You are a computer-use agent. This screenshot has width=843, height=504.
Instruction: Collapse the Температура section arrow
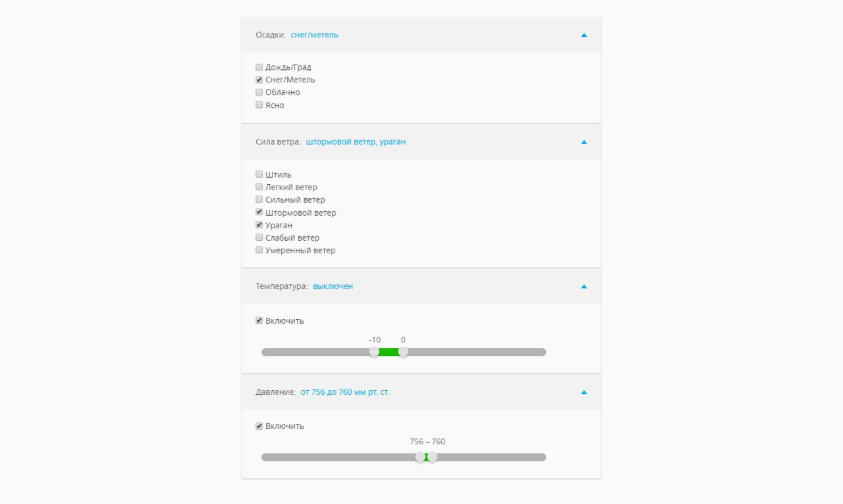pyautogui.click(x=584, y=287)
